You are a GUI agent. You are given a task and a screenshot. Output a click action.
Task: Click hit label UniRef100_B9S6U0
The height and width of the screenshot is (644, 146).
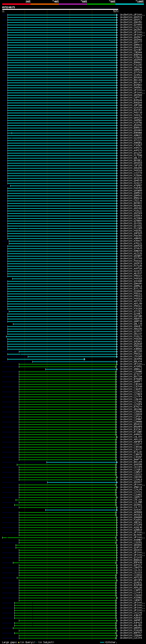(131, 77)
